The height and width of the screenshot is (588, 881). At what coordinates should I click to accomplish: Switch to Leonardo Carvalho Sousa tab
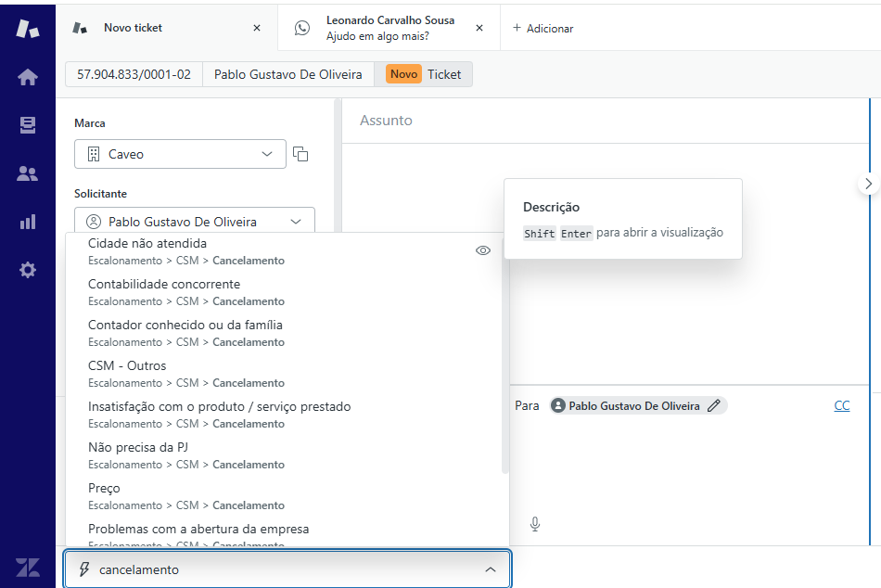(x=389, y=28)
